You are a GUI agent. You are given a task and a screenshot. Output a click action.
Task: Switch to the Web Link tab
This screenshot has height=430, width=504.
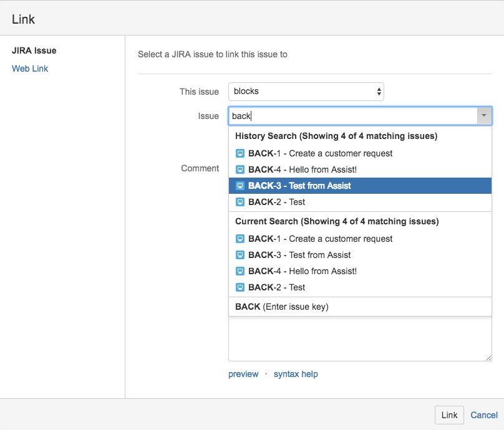(30, 69)
